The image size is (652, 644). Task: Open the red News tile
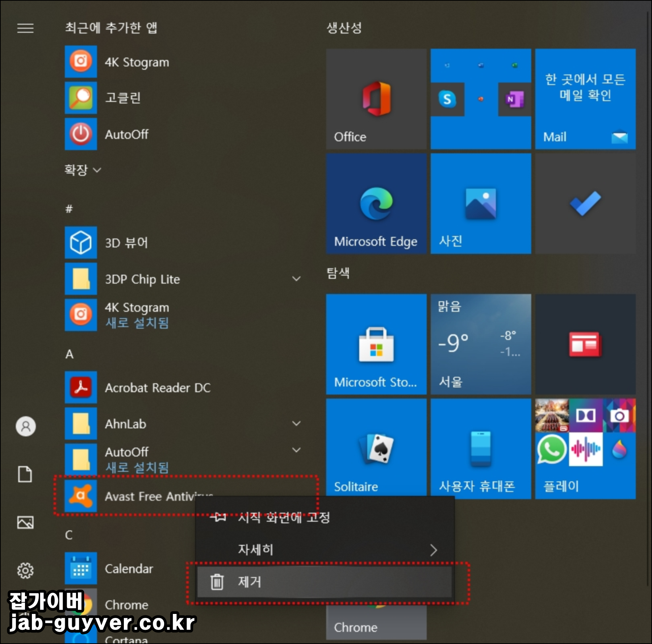pos(585,344)
